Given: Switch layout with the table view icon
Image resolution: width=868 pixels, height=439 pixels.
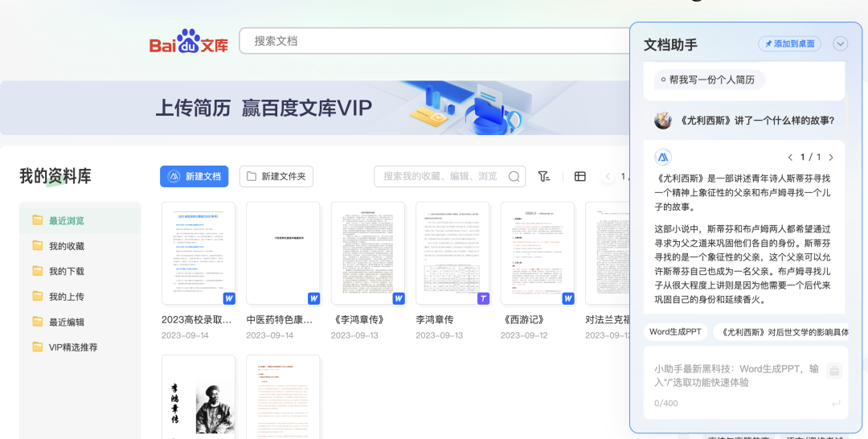Looking at the screenshot, I should tap(580, 177).
